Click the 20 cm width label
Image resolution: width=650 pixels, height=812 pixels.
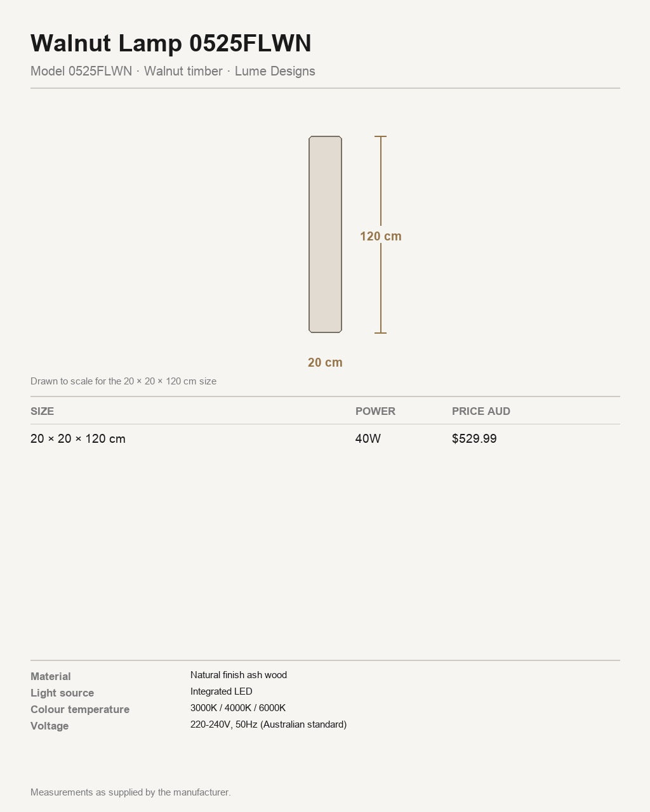click(325, 362)
